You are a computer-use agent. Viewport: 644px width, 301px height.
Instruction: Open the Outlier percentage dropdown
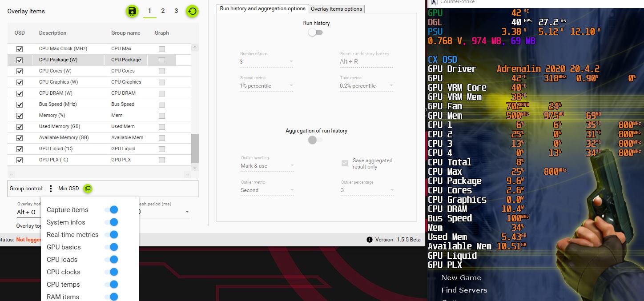click(x=366, y=190)
